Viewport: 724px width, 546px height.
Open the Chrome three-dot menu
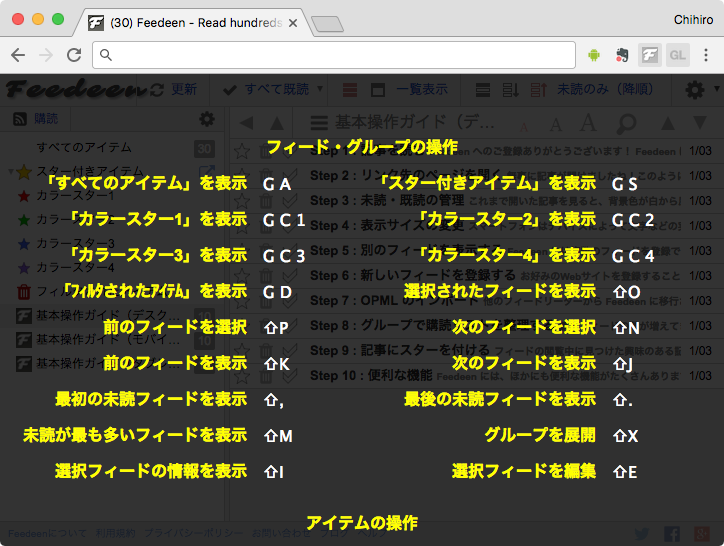[x=706, y=55]
